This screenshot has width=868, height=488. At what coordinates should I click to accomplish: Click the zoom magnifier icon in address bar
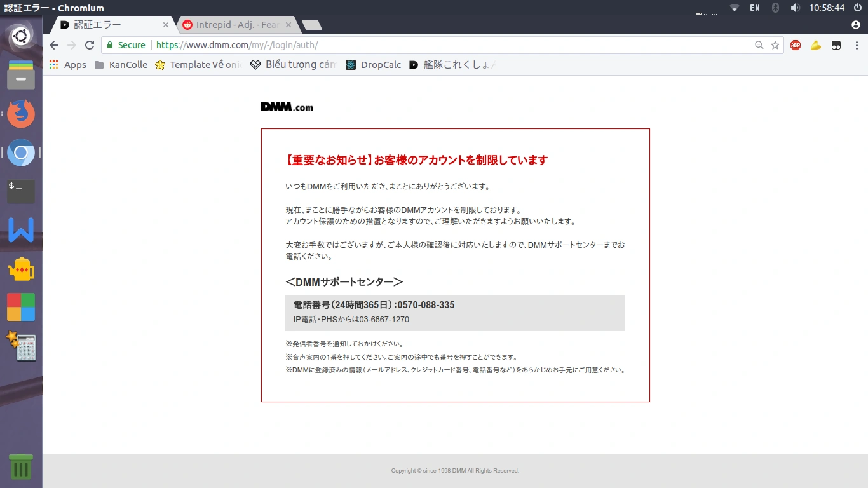click(759, 45)
